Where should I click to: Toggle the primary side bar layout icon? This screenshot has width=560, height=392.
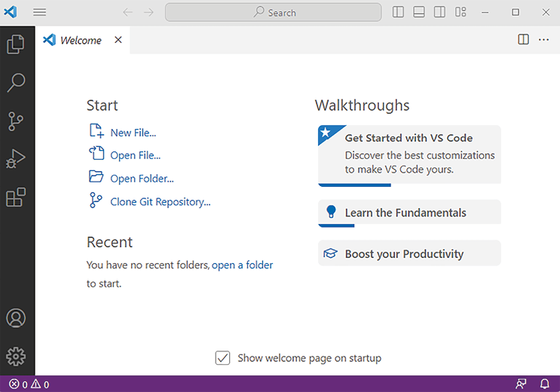click(x=398, y=12)
